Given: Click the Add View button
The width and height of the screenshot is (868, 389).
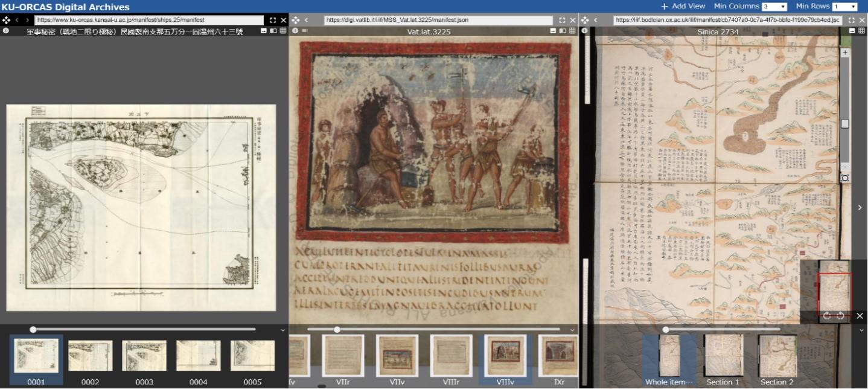Looking at the screenshot, I should coord(683,6).
